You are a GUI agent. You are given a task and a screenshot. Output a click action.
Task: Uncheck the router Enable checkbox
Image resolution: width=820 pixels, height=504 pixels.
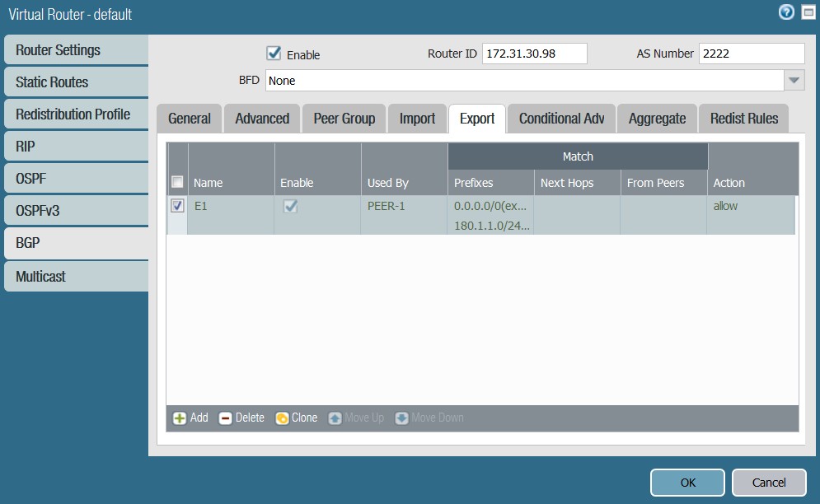(x=274, y=52)
